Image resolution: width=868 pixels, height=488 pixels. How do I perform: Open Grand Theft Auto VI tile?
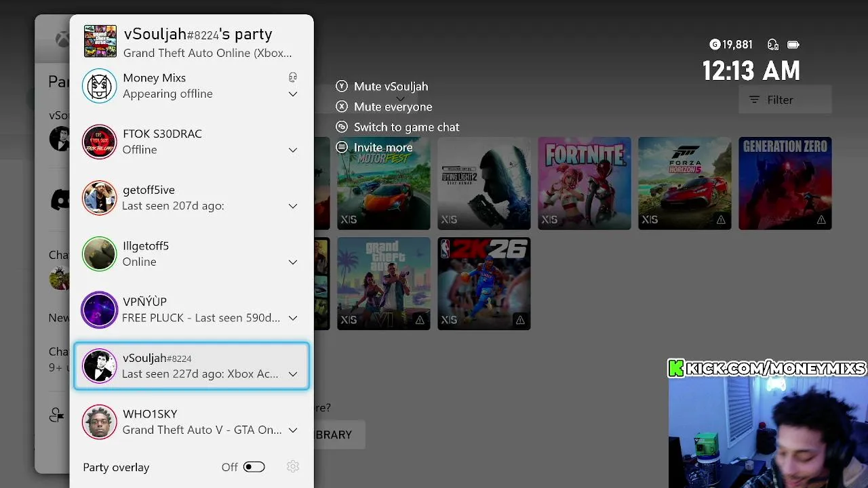[384, 283]
